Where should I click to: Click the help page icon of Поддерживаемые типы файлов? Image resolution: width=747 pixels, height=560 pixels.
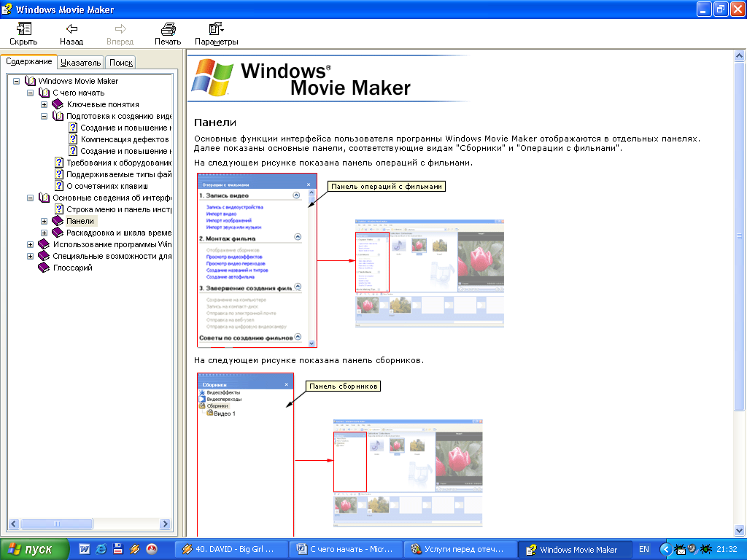point(59,174)
